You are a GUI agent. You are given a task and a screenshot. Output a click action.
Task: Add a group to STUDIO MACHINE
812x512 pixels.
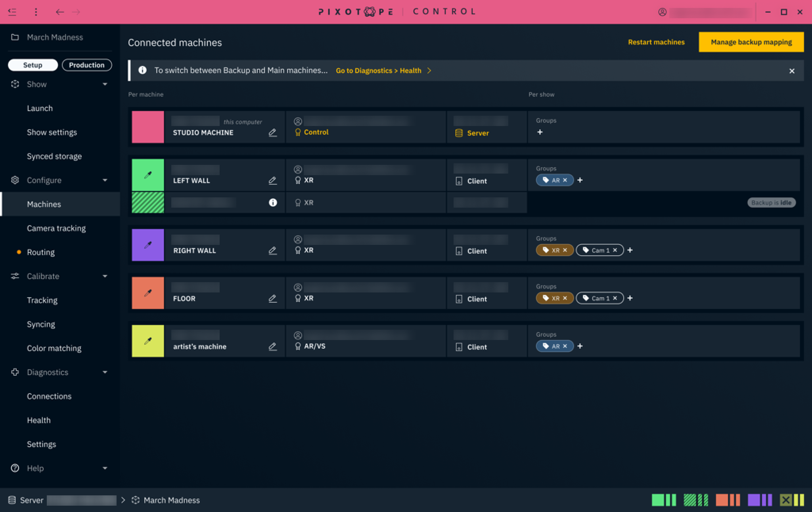click(x=540, y=132)
